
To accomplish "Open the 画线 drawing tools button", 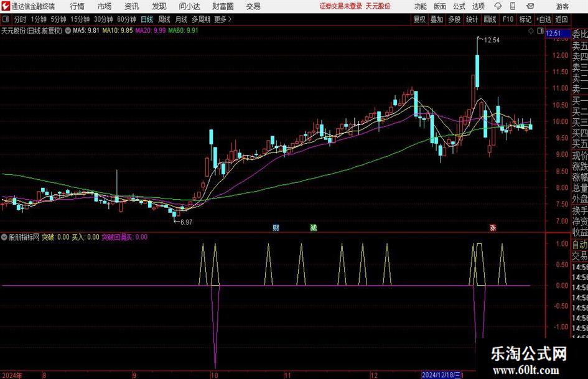I will click(x=490, y=19).
